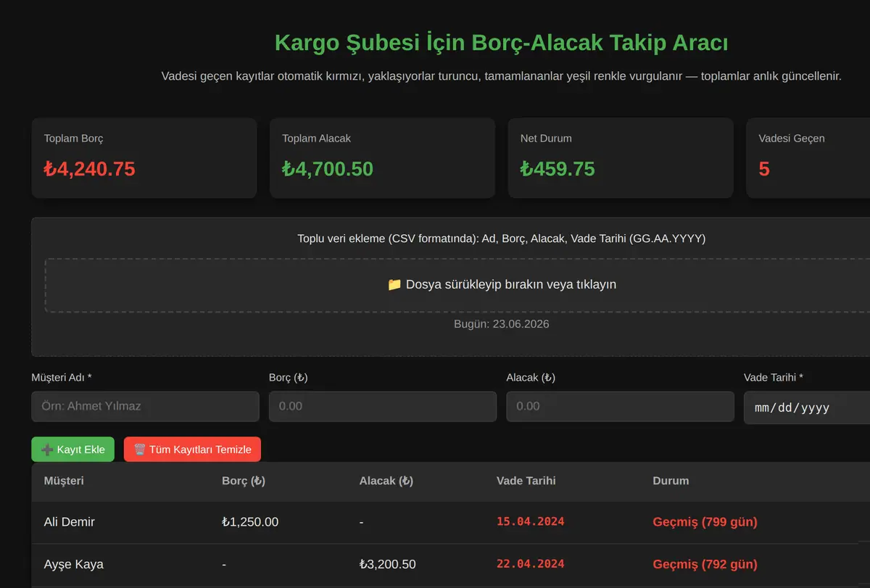870x588 pixels.
Task: Click the Net Durum ₺459.75 value
Action: [x=558, y=169]
